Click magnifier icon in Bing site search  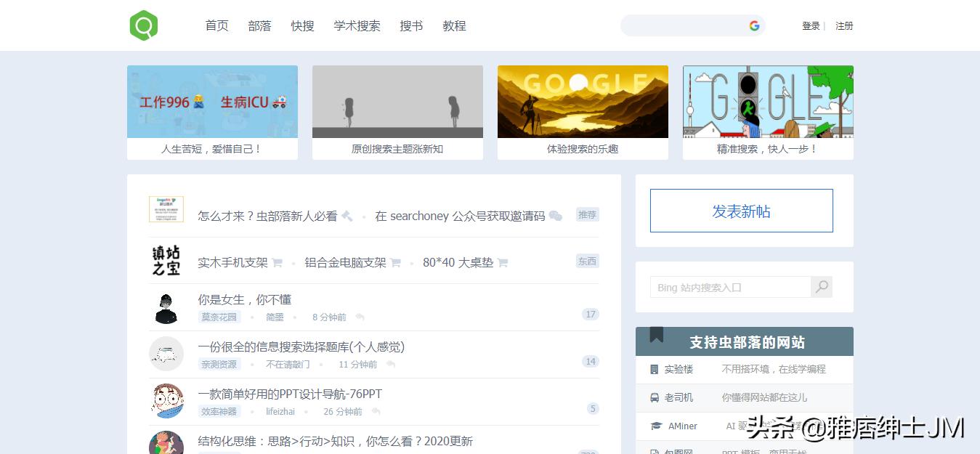pos(821,287)
